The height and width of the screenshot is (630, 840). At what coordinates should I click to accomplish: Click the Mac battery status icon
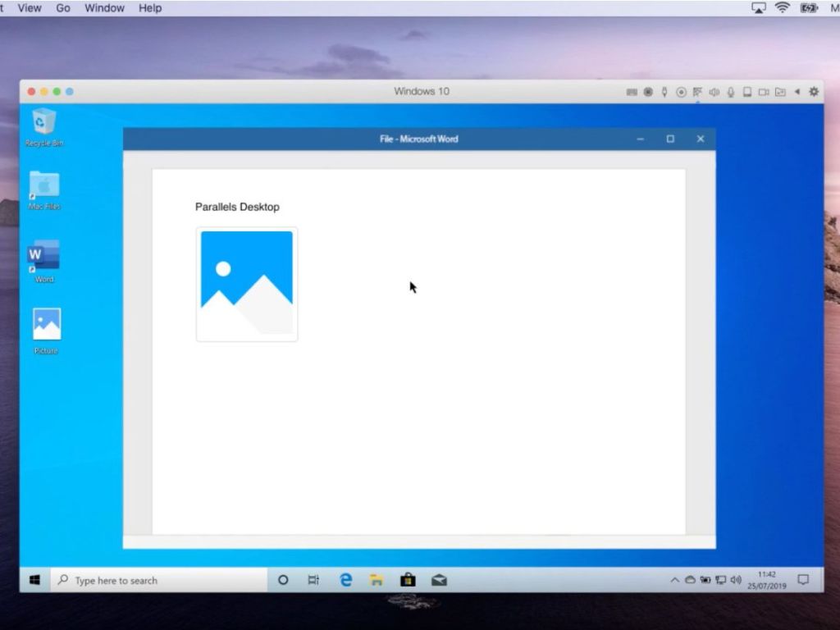click(x=809, y=8)
